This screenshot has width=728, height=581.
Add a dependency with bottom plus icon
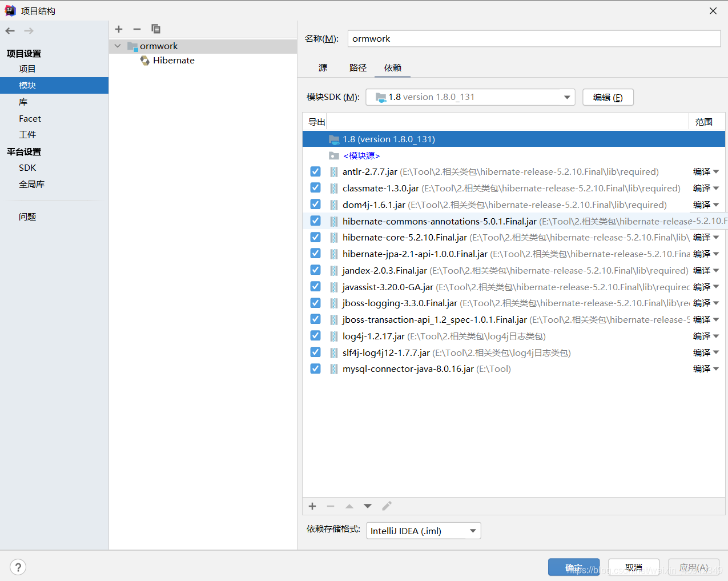[x=312, y=506]
